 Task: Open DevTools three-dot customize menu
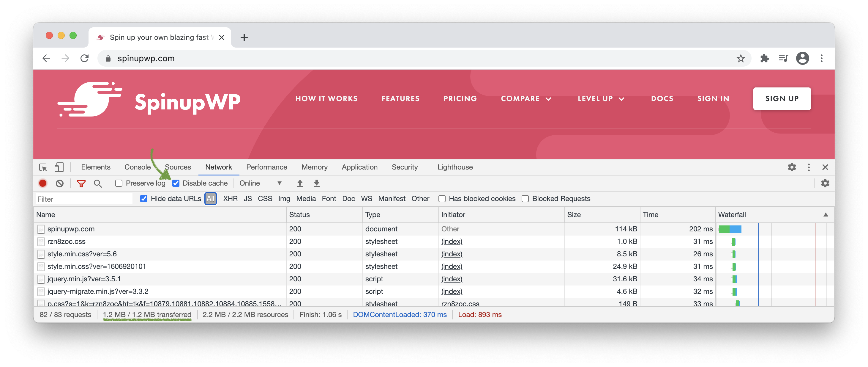pos(809,167)
